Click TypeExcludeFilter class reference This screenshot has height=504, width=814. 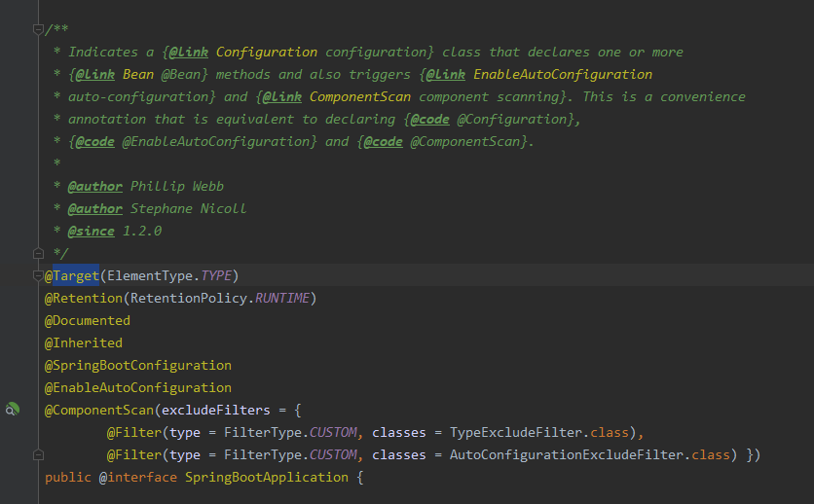coord(516,432)
